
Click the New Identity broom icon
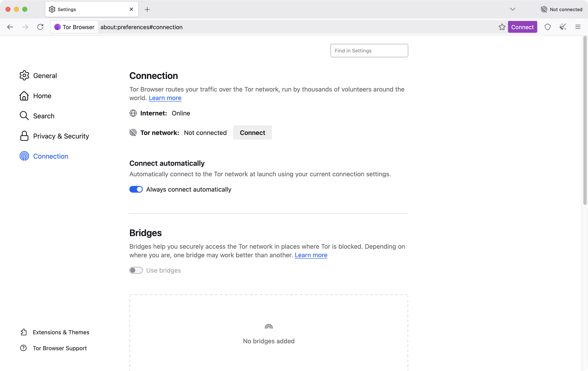(563, 27)
